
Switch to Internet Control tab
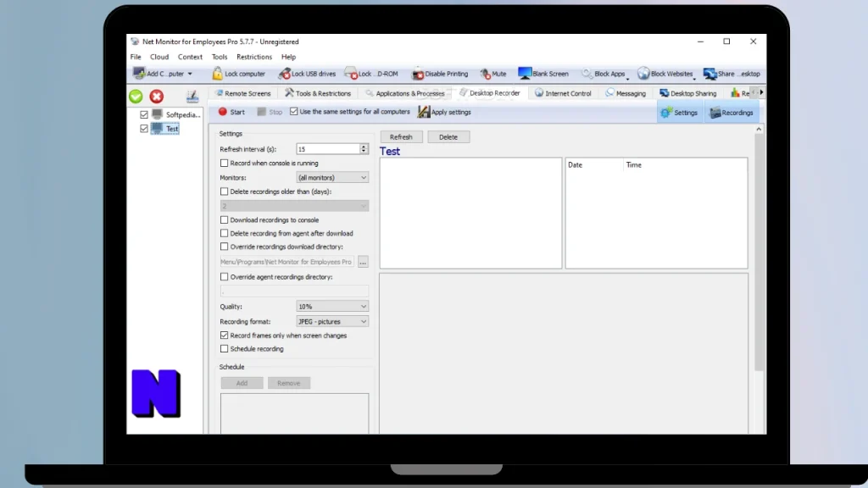563,93
